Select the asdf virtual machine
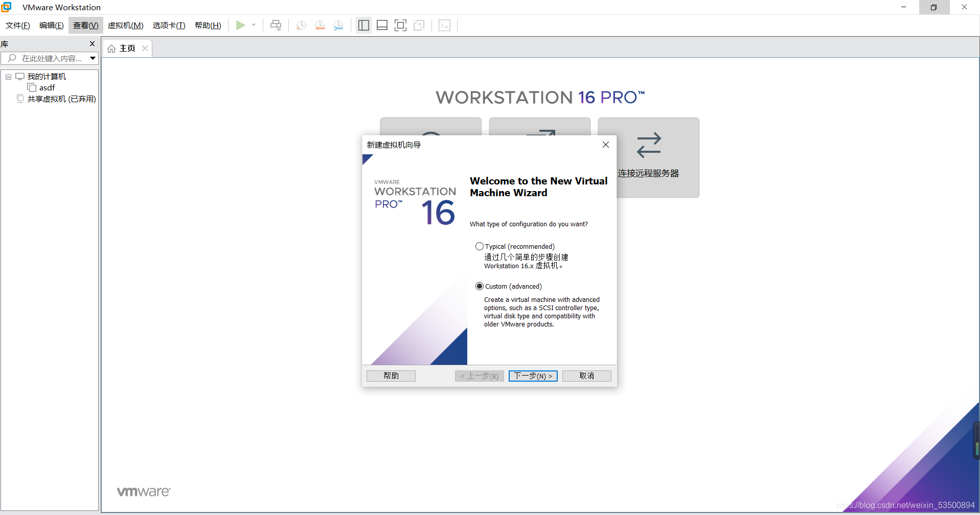Image resolution: width=980 pixels, height=515 pixels. pyautogui.click(x=47, y=88)
